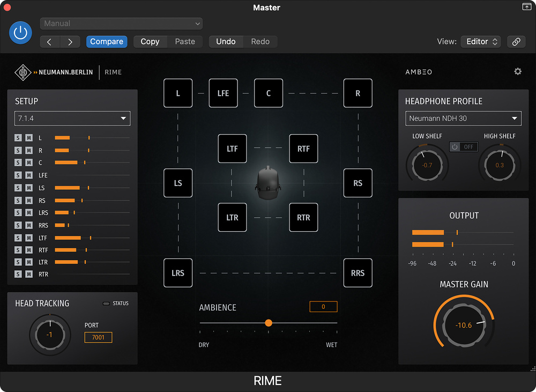Click the Redo button
This screenshot has width=536, height=392.
point(260,42)
